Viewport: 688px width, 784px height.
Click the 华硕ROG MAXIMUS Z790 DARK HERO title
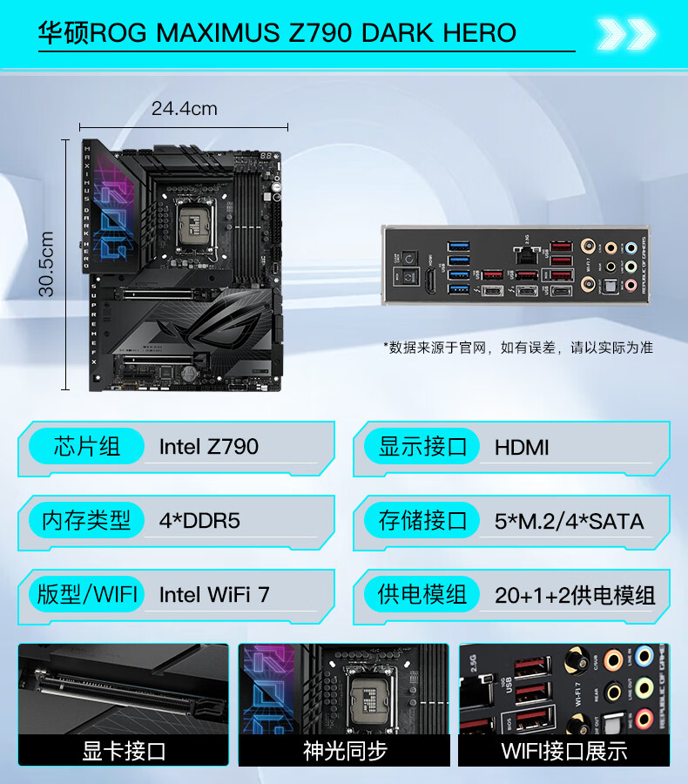point(277,33)
